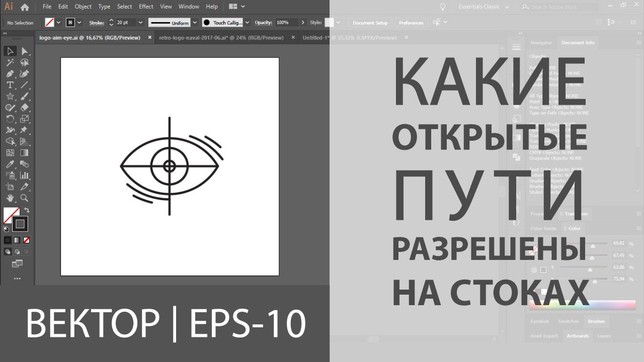Select the Hand tool

[10, 198]
